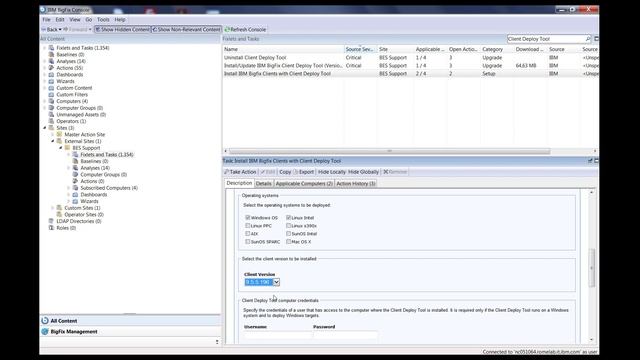Open the View menu
The height and width of the screenshot is (360, 640).
(x=75, y=20)
